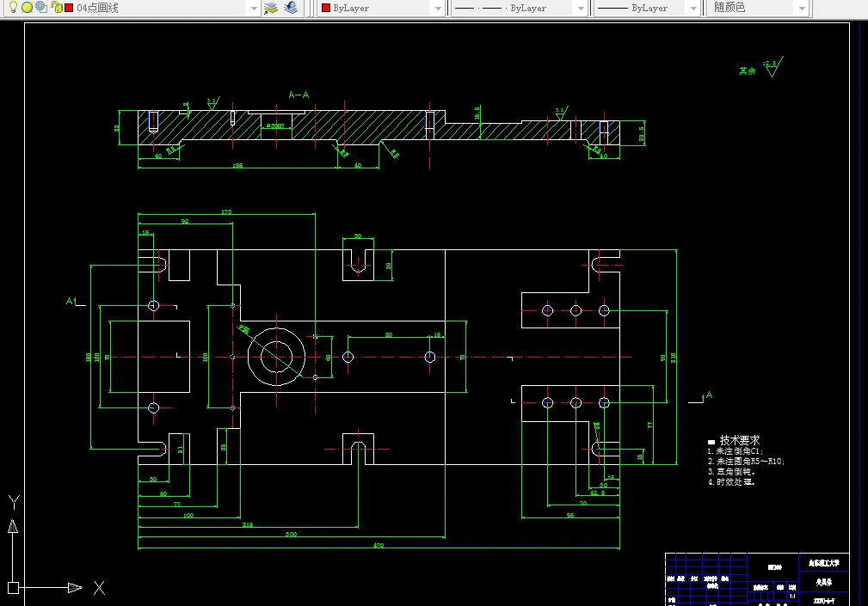Click the UCS X axis label
Viewport: 868px width, 606px height.
[x=99, y=588]
